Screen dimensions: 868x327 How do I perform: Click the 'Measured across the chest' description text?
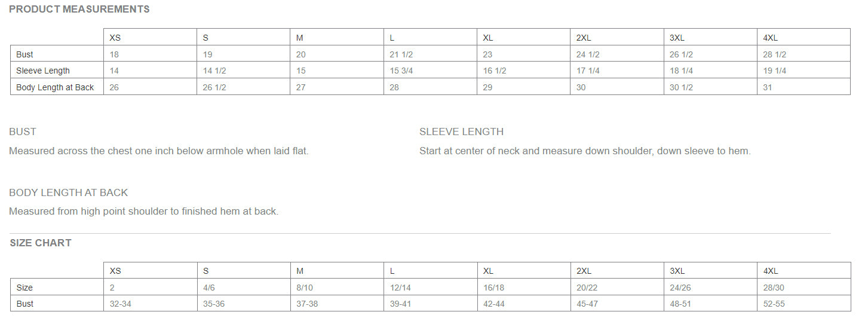click(159, 151)
